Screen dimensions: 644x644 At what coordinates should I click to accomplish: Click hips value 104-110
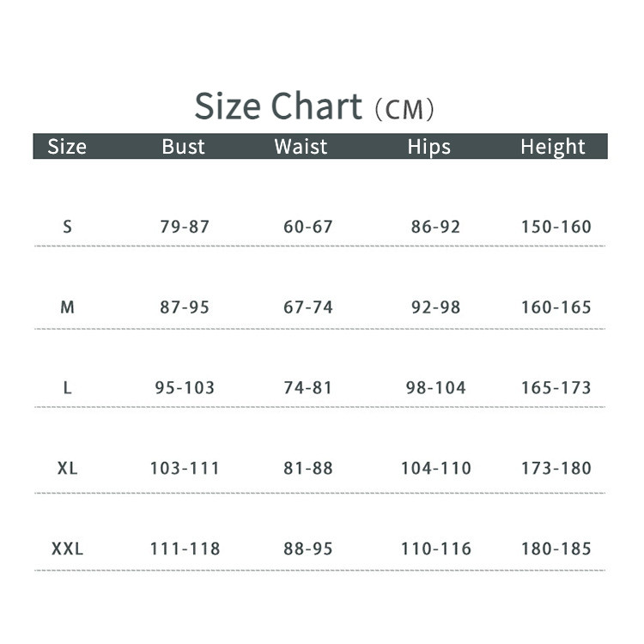pyautogui.click(x=435, y=469)
